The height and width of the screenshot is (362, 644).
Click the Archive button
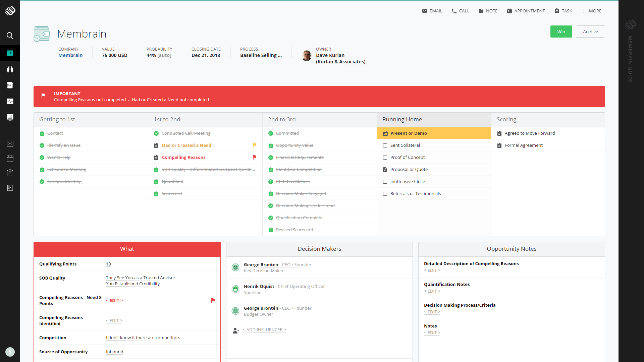[590, 31]
